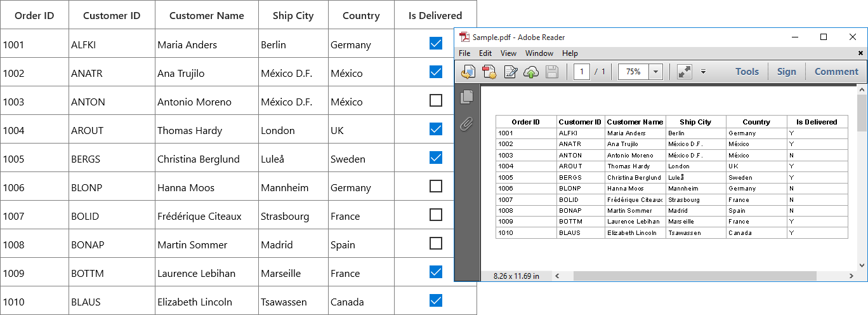This screenshot has height=315, width=868.
Task: Select the Ana Trujilo cell in grid
Action: point(207,72)
